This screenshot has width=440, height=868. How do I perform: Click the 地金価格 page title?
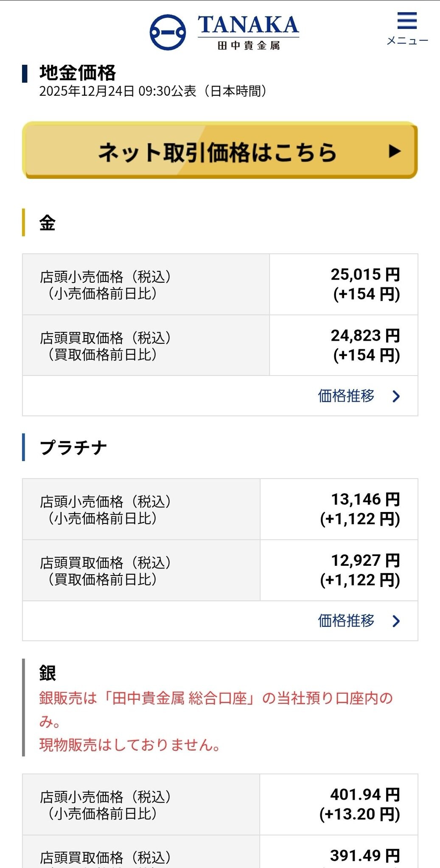click(78, 73)
